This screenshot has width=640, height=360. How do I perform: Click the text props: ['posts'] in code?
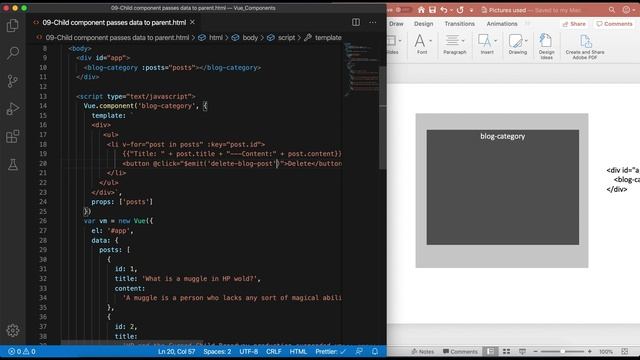tap(122, 202)
